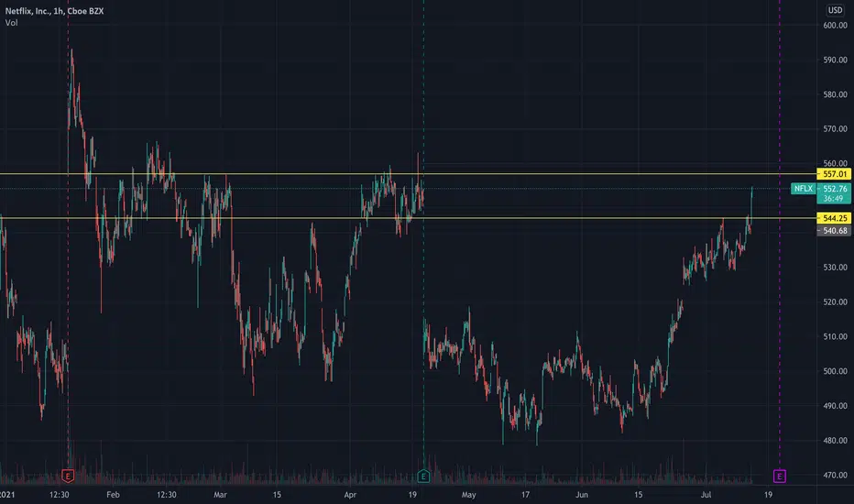
Task: Click the 590.00 price axis value
Action: click(x=835, y=60)
